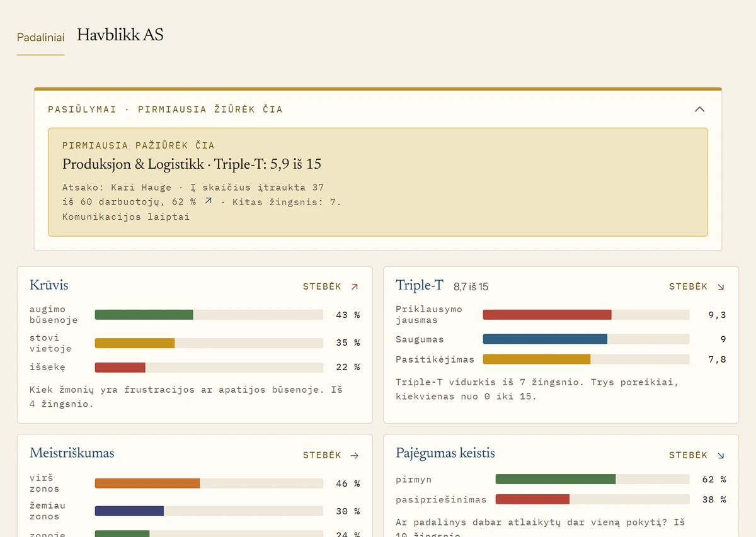Click the upward trend arrow in Krūvis card
This screenshot has height=537, width=756.
355,286
